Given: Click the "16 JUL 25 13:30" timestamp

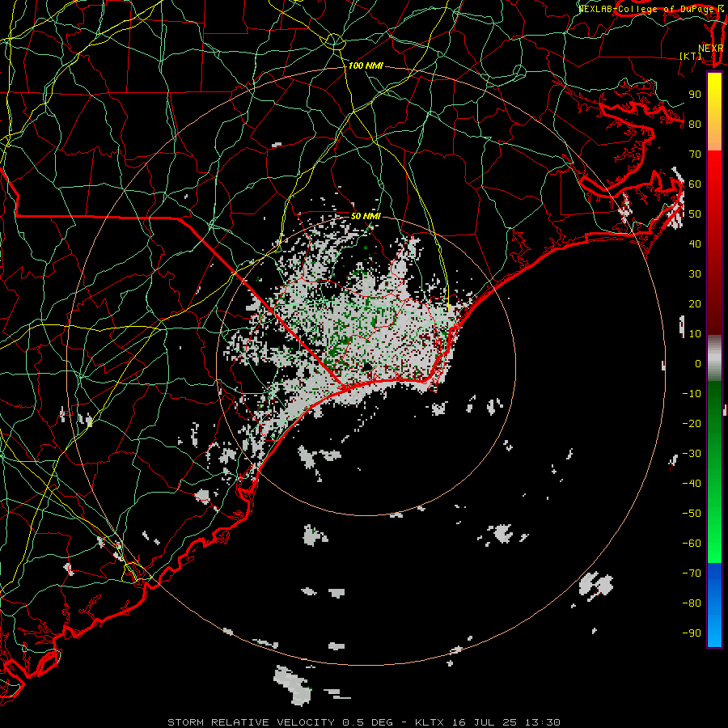Looking at the screenshot, I should pyautogui.click(x=506, y=722).
